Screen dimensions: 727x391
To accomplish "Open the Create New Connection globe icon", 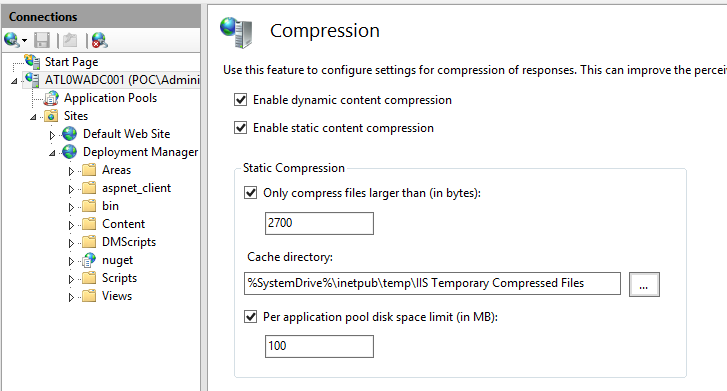I will coord(14,40).
